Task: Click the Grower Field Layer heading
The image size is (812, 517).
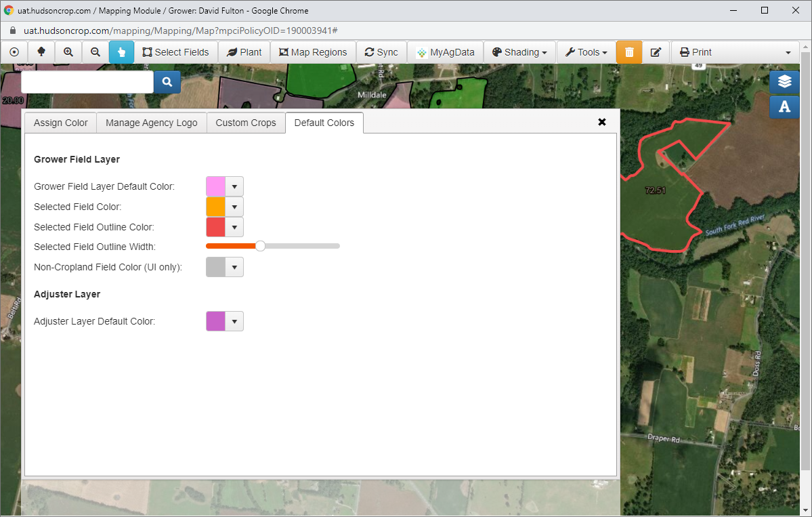Action: click(x=77, y=159)
